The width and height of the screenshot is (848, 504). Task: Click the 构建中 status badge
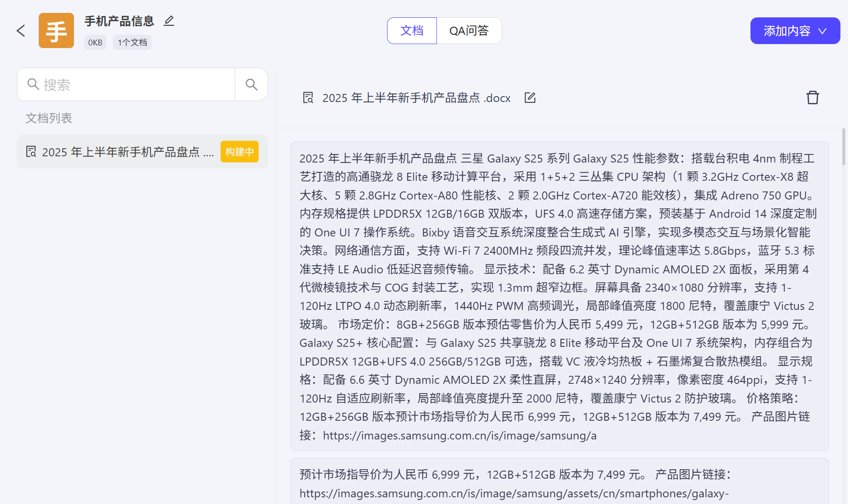(x=239, y=152)
